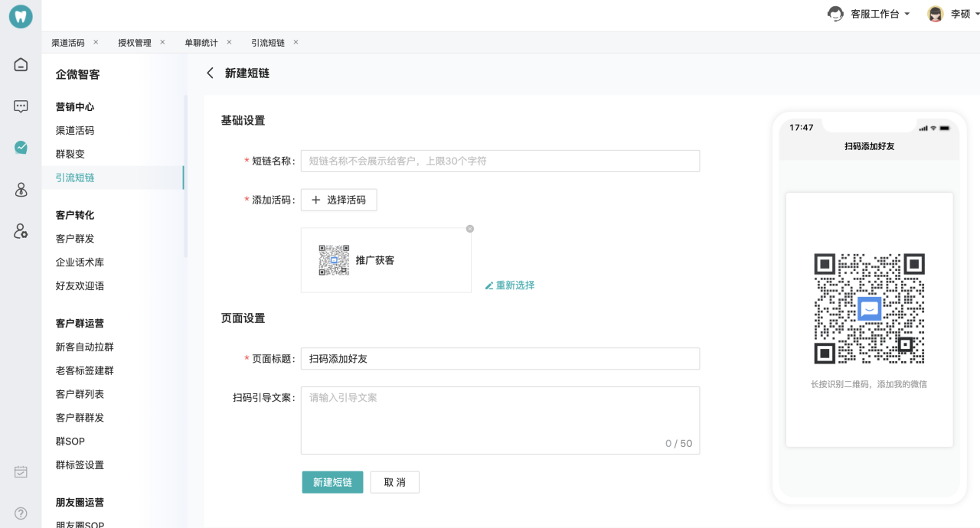Click the 推广获客 QR code thumbnail

(334, 260)
